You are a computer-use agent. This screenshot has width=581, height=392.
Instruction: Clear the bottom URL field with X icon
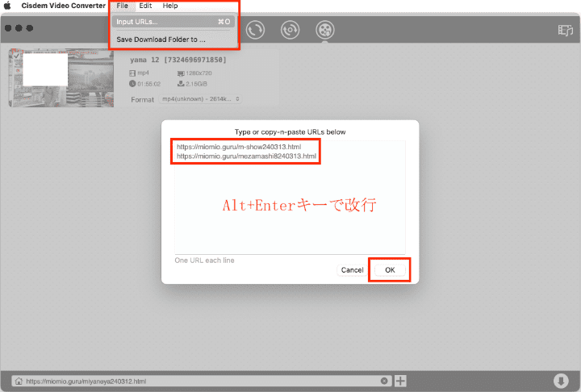tap(384, 381)
